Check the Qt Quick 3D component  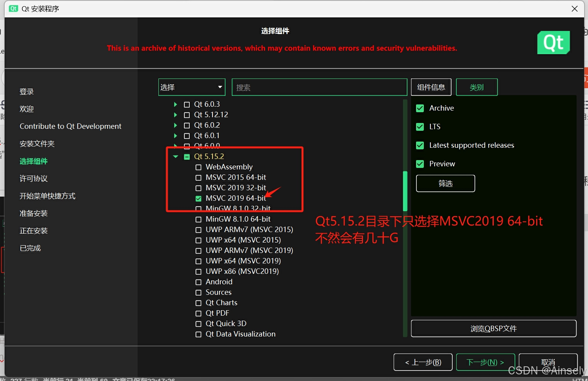(199, 324)
